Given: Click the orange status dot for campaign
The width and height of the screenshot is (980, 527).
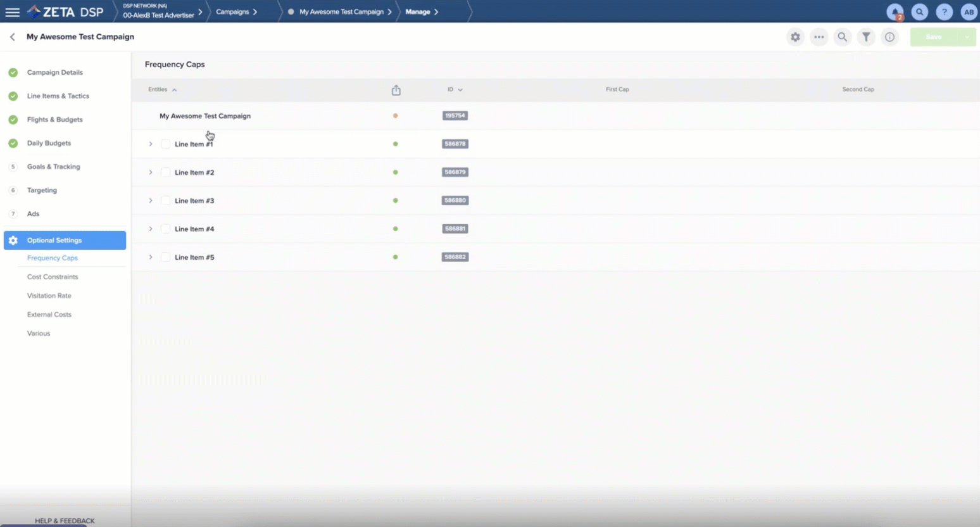Looking at the screenshot, I should (x=395, y=116).
